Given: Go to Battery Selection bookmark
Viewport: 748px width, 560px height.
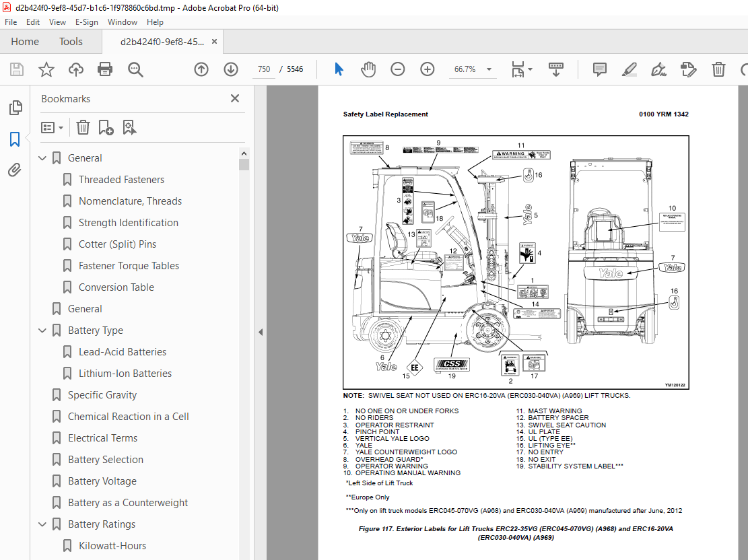Looking at the screenshot, I should pos(106,459).
